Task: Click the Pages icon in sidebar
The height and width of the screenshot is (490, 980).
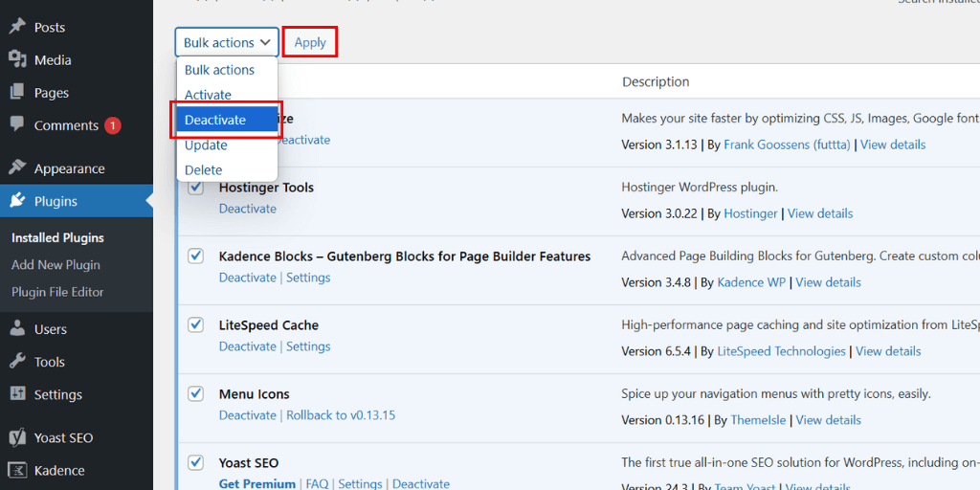Action: click(x=17, y=93)
